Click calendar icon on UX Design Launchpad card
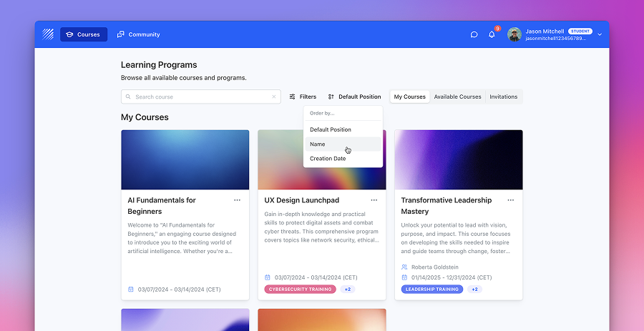This screenshot has height=331, width=644. click(x=268, y=277)
